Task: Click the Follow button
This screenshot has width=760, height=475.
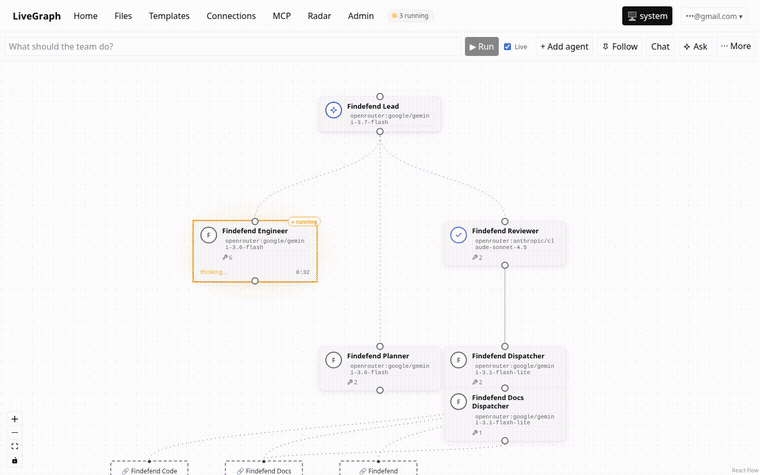Action: (620, 47)
